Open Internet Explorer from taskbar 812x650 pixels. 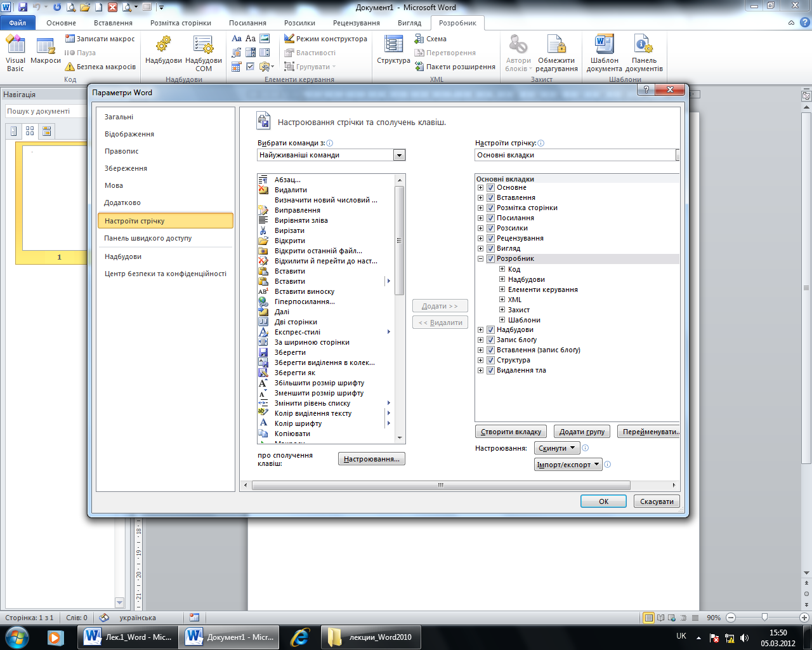click(x=299, y=637)
